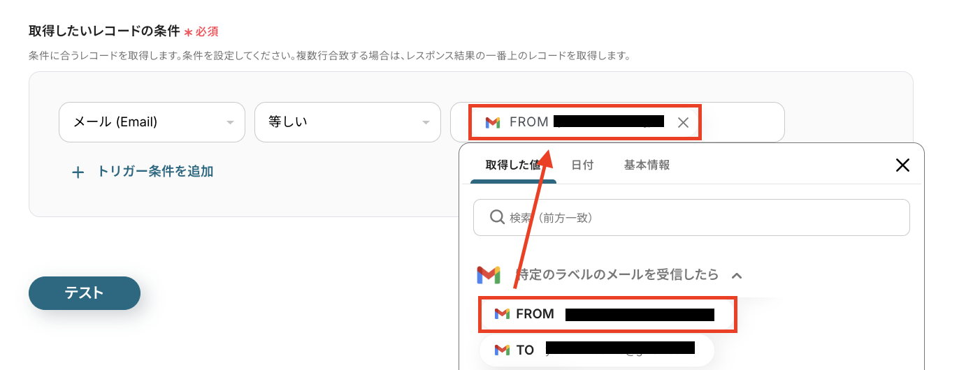Click the Gmail icon next to 特定のラベルのメールを受信したら
Viewport: 980px width, 370px height.
point(489,275)
